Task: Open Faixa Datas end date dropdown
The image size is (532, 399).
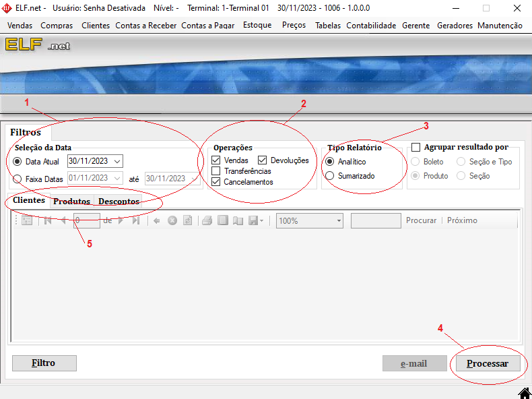Action: 194,179
